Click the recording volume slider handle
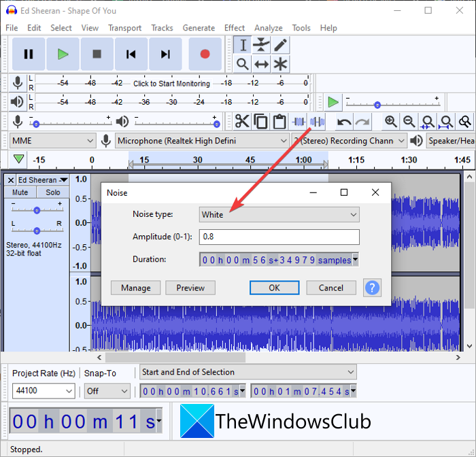476x457 pixels. [36, 124]
